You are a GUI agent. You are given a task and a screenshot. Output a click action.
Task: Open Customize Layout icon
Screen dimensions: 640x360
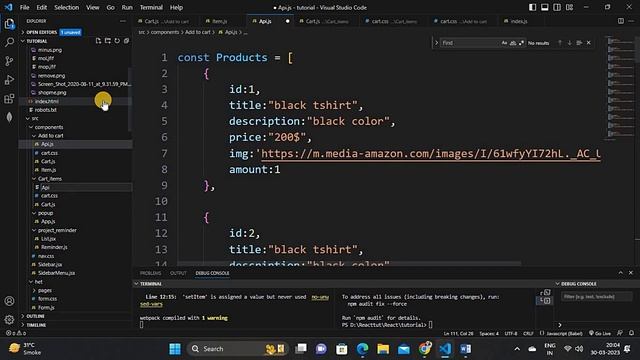[x=569, y=7]
